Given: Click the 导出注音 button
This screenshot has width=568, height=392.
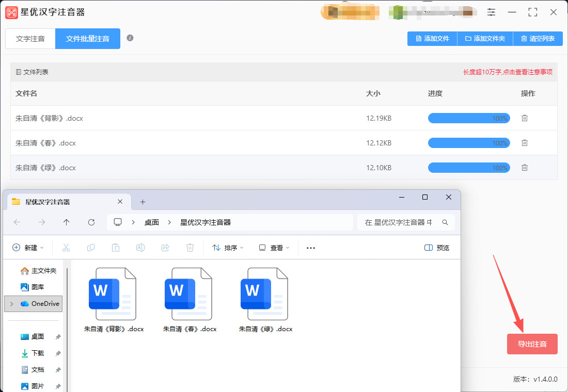Looking at the screenshot, I should tap(532, 344).
